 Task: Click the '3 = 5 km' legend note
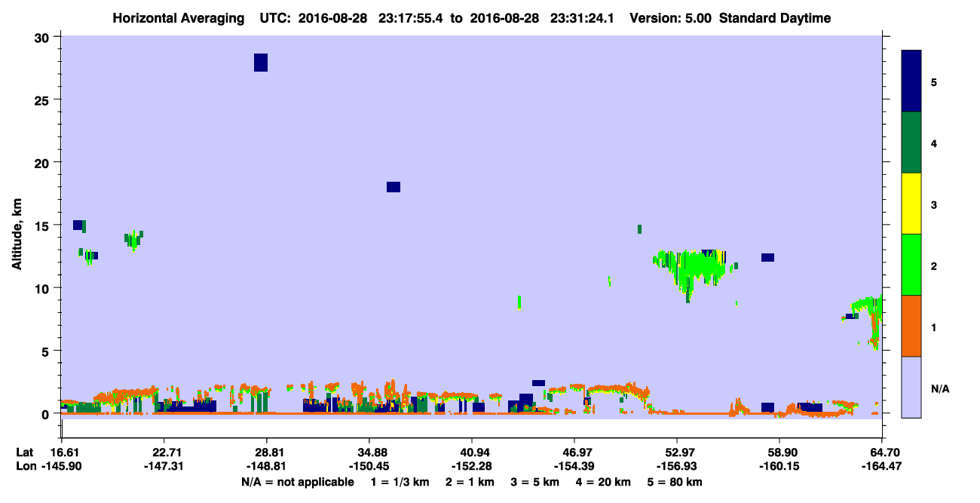click(x=536, y=482)
